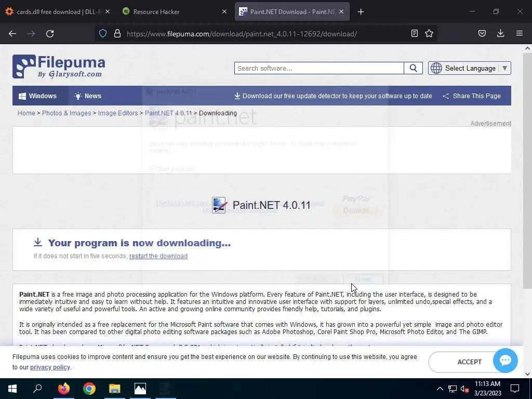This screenshot has width=532, height=399.
Task: Click restart the download link
Action: [x=158, y=256]
